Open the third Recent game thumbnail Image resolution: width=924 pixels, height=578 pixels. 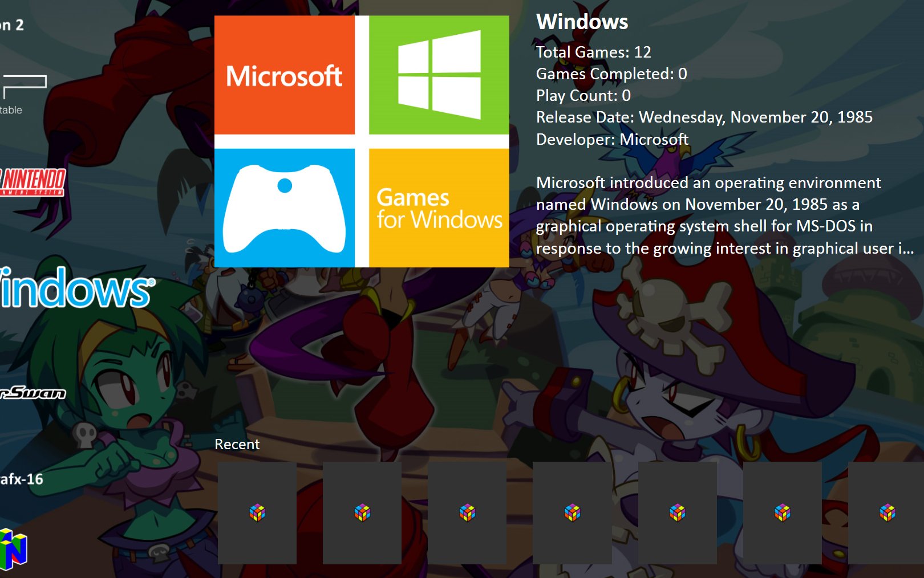467,512
